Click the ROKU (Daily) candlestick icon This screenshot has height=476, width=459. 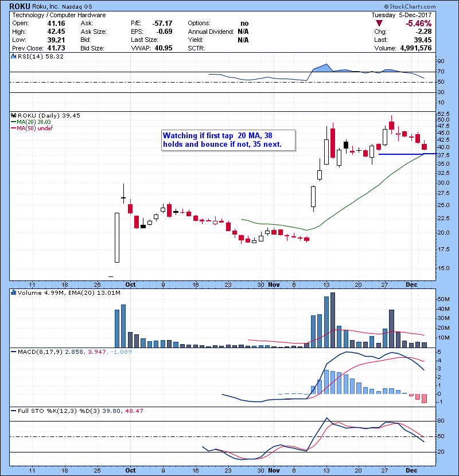coord(13,115)
